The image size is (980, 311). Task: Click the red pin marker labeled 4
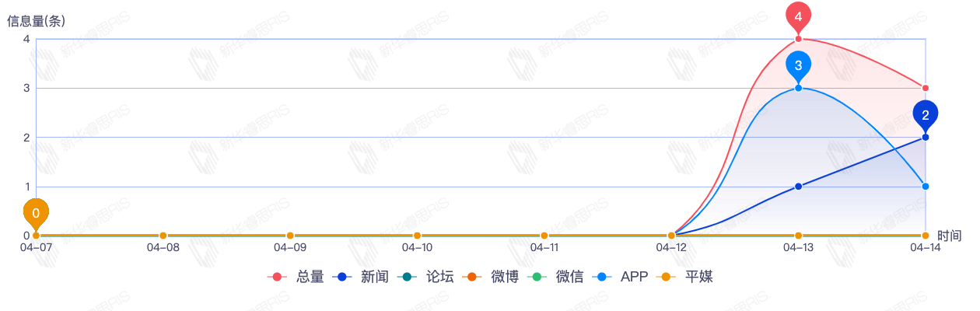click(x=798, y=16)
